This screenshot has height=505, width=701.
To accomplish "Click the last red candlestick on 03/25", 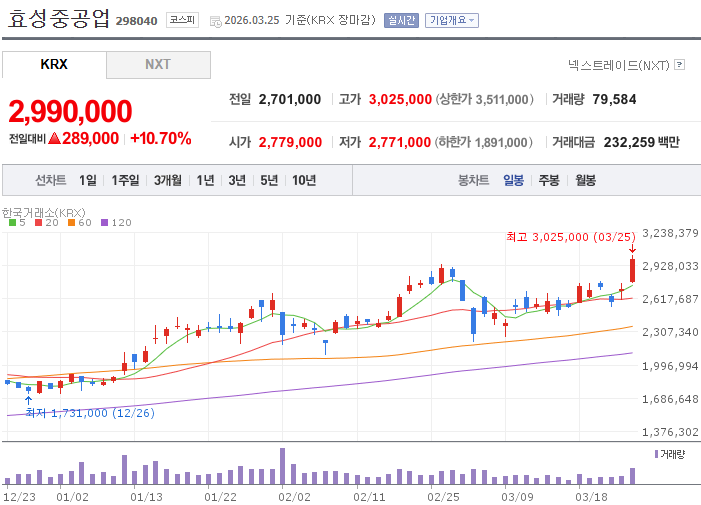I will [x=633, y=270].
